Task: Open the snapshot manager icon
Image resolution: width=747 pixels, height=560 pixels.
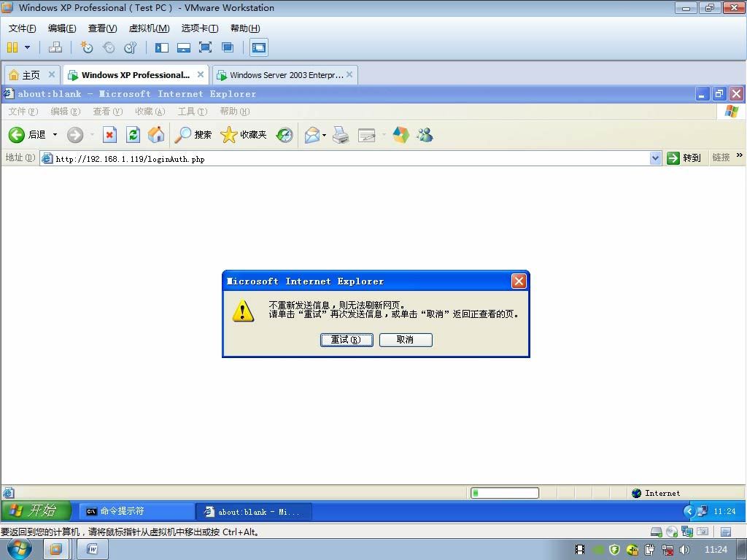Action: 130,47
